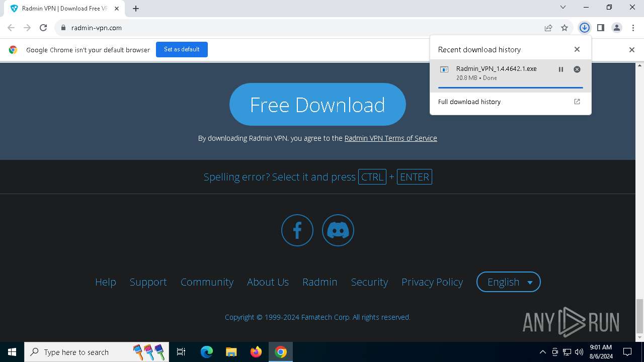Open the clock showing 9:01 AM
The height and width of the screenshot is (362, 644).
[601, 352]
